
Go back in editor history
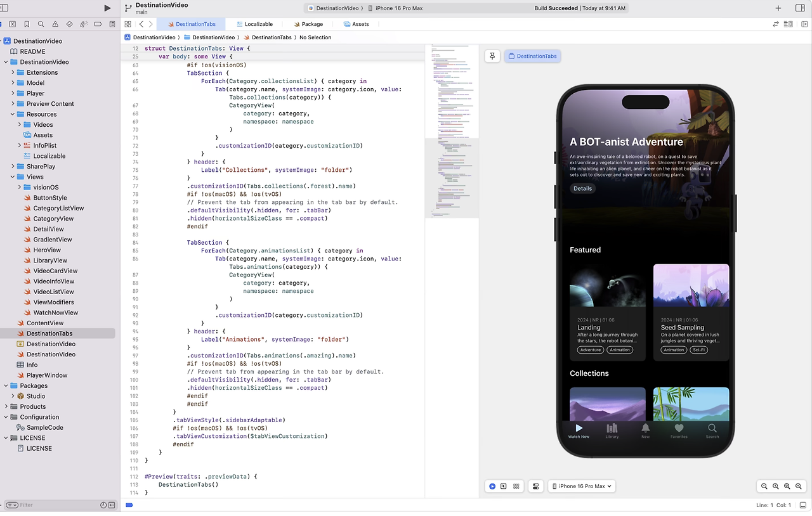(x=141, y=24)
